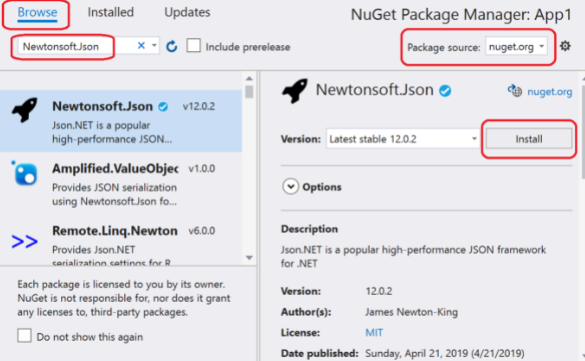Image resolution: width=585 pixels, height=361 pixels.
Task: Open the Package source dropdown
Action: (516, 47)
